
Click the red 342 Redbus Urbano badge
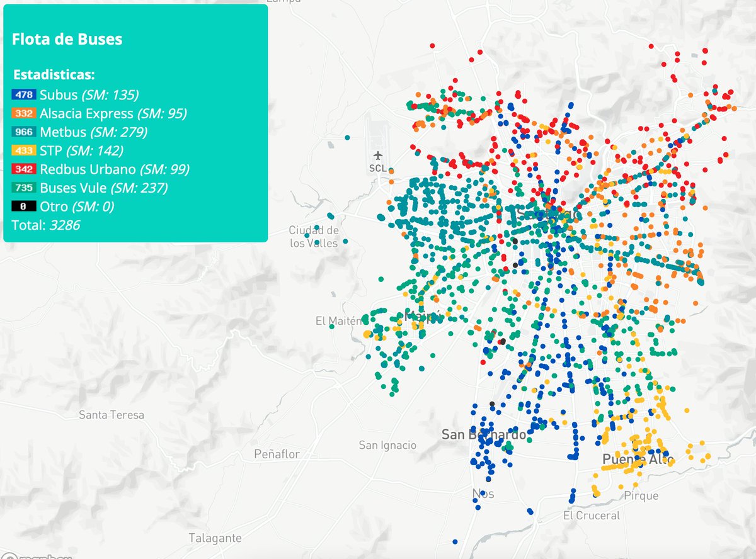pos(25,169)
